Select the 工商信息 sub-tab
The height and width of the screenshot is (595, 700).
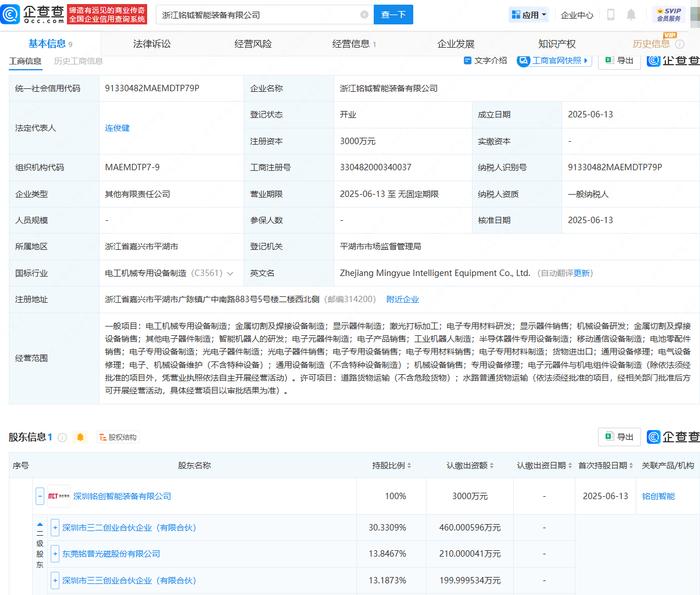coord(25,61)
